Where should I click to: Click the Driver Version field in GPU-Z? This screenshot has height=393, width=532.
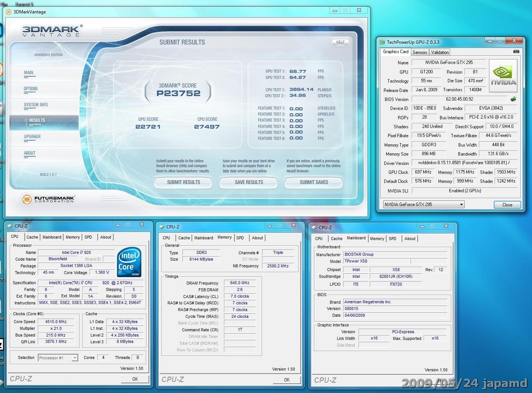click(x=465, y=163)
